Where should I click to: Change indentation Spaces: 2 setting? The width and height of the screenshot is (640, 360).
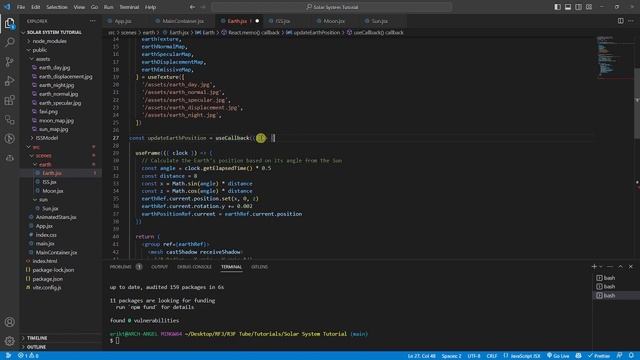coord(451,356)
